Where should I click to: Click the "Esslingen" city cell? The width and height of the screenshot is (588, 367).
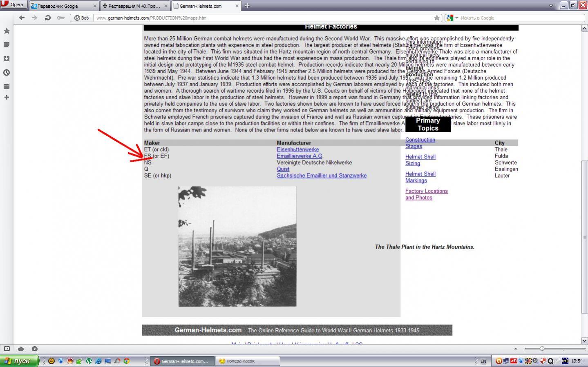click(x=506, y=169)
